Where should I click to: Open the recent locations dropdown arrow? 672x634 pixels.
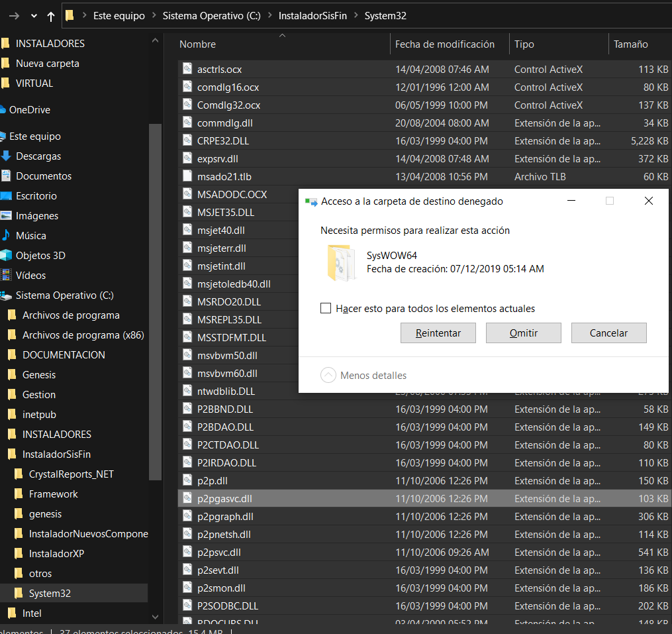pos(34,17)
